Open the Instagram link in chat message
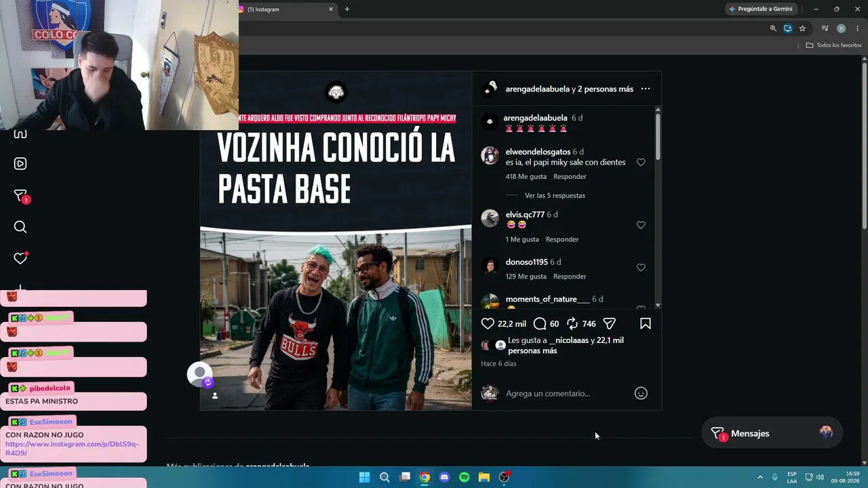The width and height of the screenshot is (868, 488). 72,449
